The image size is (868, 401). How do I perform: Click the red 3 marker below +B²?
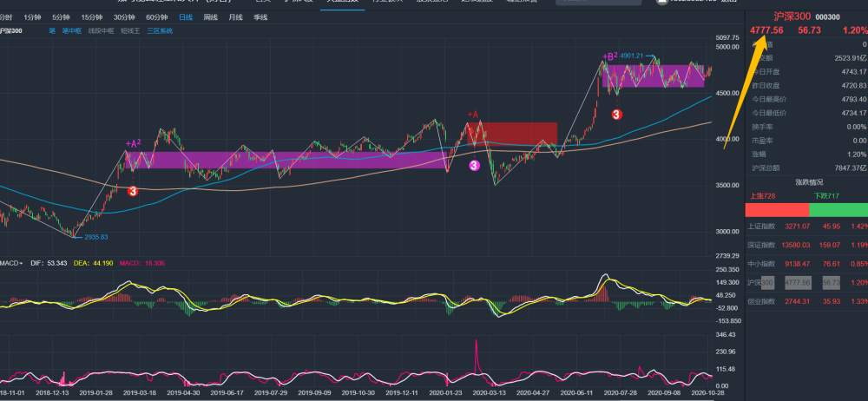click(616, 115)
